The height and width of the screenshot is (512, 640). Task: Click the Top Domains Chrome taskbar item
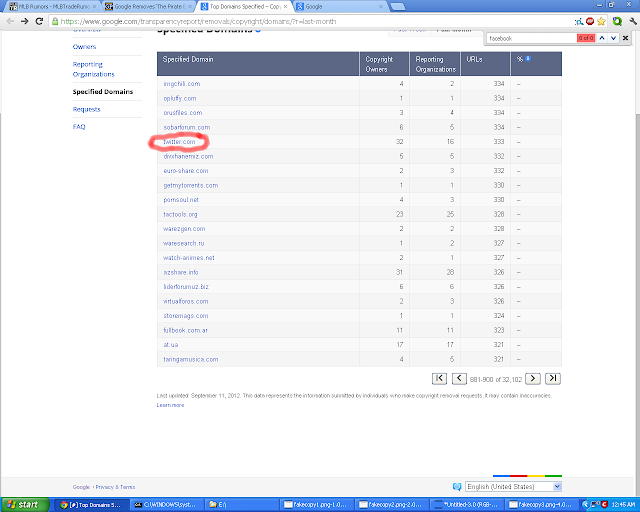coord(91,505)
